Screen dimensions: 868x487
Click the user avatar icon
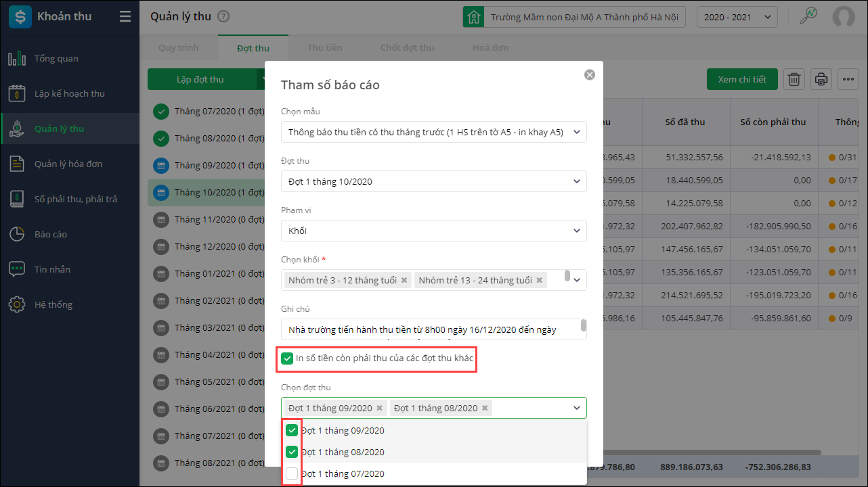pos(843,17)
